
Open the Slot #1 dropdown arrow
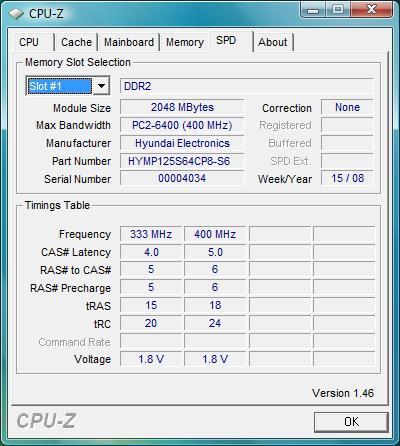point(101,86)
